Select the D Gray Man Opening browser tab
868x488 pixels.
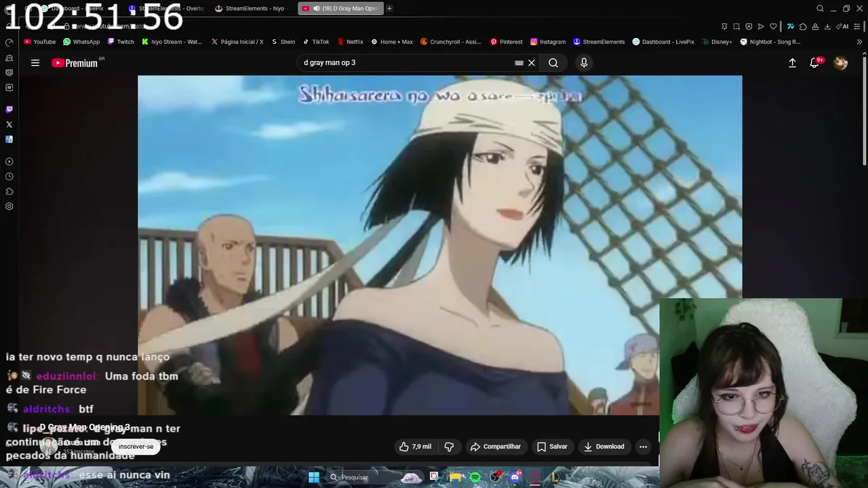coord(340,8)
